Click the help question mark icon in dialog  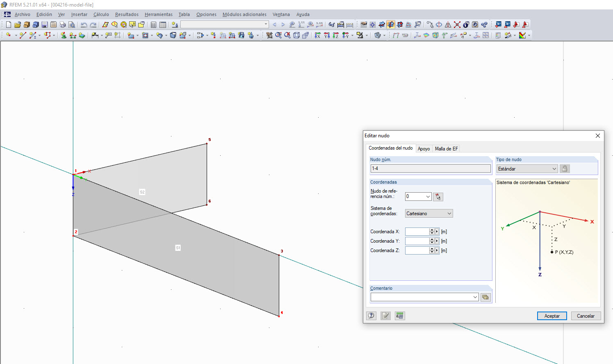click(x=371, y=316)
